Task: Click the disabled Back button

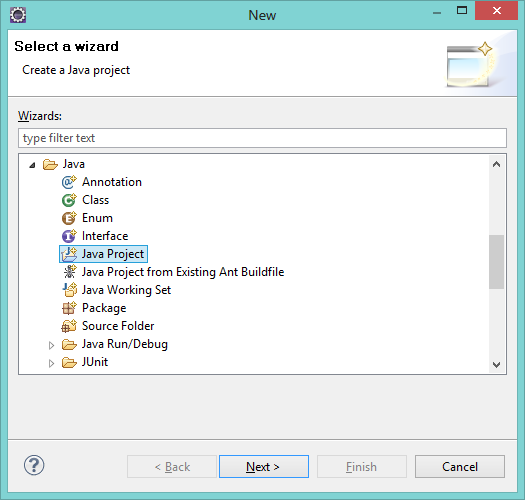Action: point(172,467)
